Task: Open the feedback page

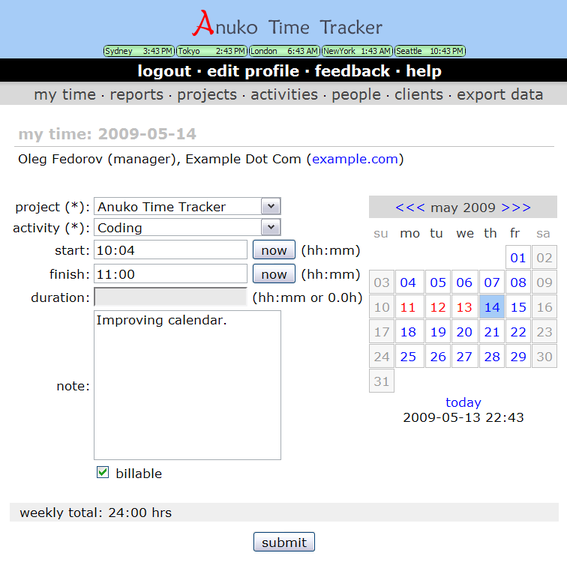Action: point(352,71)
